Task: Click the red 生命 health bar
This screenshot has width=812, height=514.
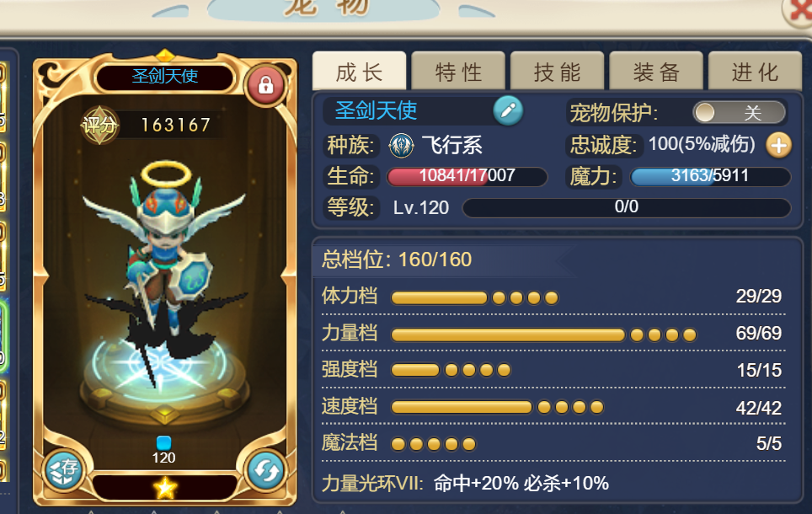Action: (467, 177)
